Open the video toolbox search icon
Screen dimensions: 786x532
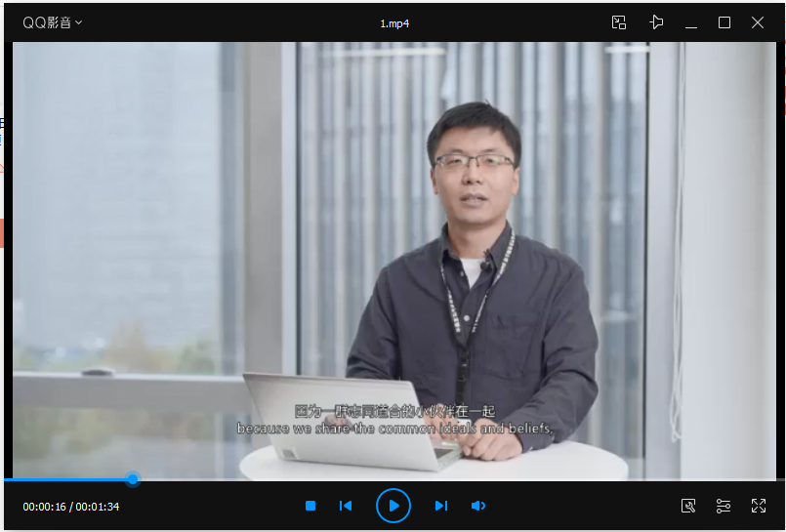688,506
